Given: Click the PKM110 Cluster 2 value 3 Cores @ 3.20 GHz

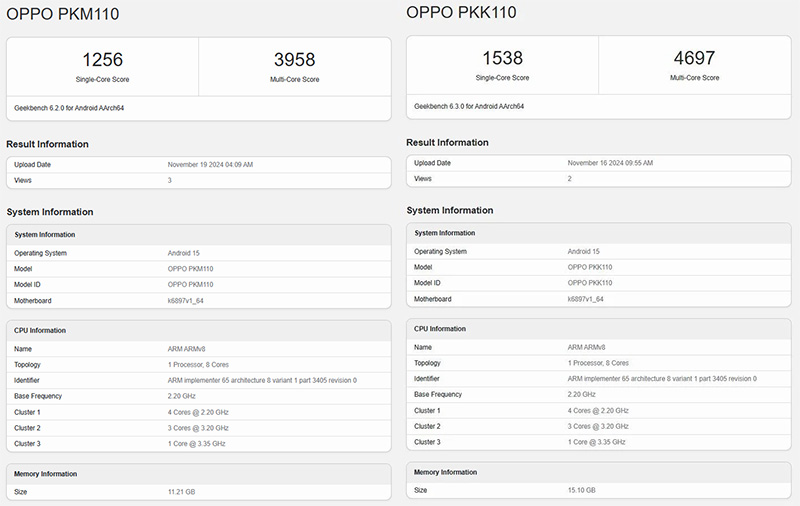Looking at the screenshot, I should point(198,428).
